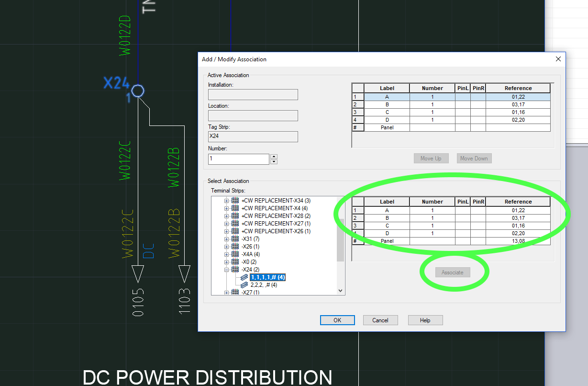Click the +CW REPLACEMENT-X4 terminal strip icon
The width and height of the screenshot is (588, 386).
point(235,208)
